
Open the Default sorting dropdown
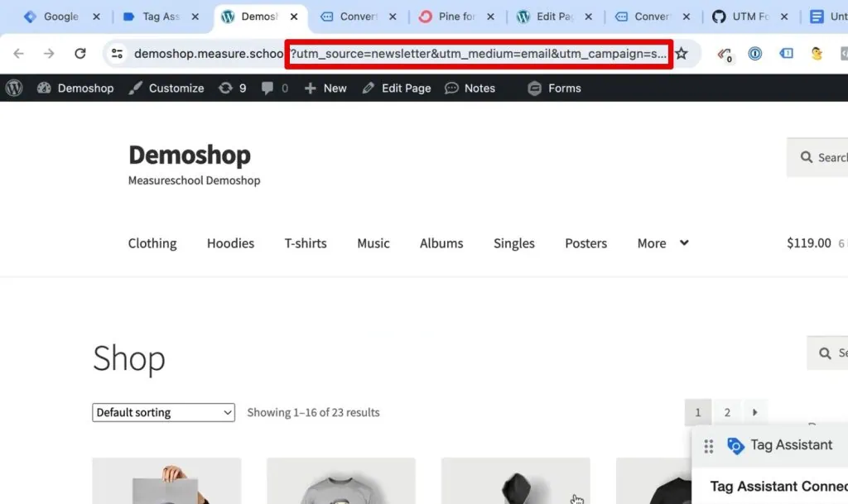click(x=162, y=411)
